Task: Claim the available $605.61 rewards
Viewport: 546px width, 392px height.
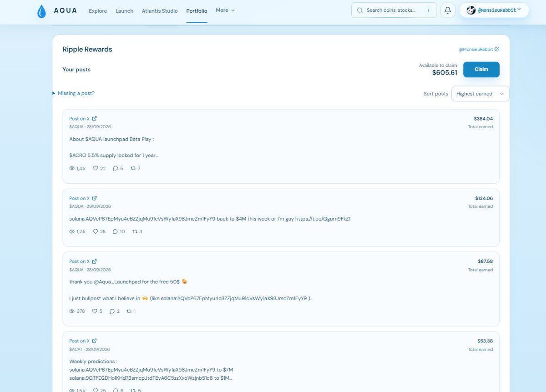Action: (481, 70)
